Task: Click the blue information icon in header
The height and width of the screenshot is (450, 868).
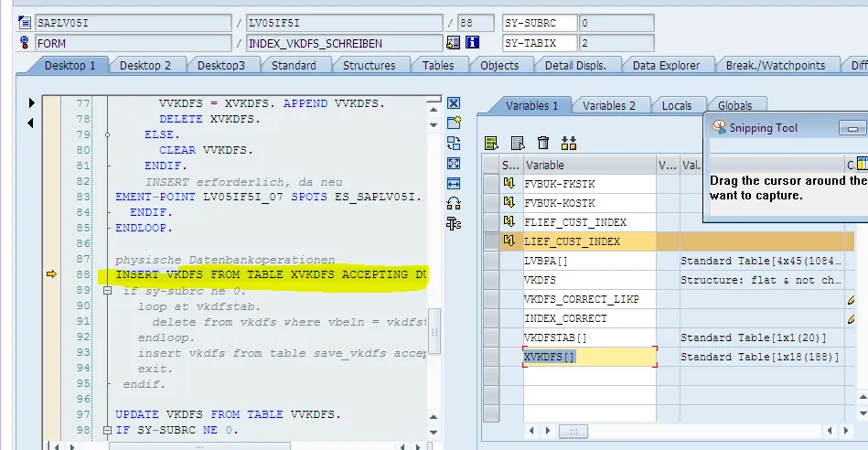Action: click(473, 42)
